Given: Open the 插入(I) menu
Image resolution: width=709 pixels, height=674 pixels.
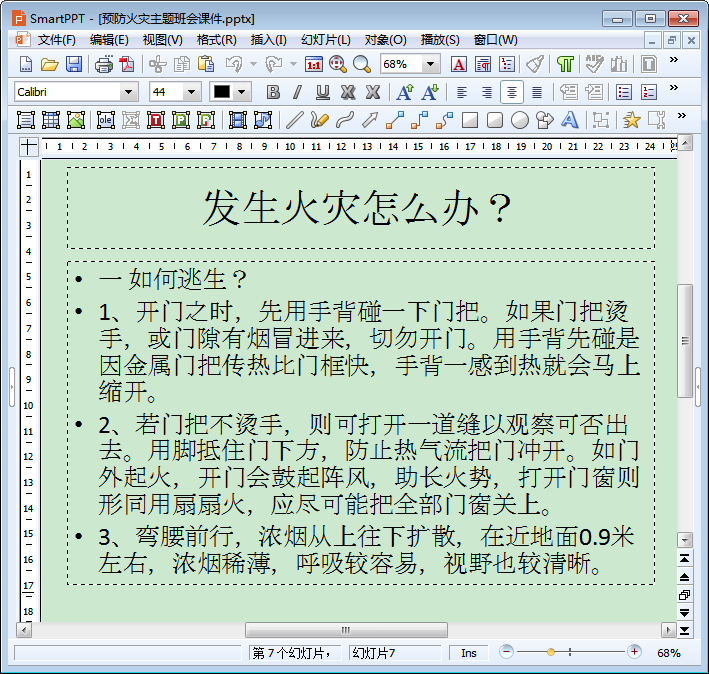Looking at the screenshot, I should [x=269, y=40].
